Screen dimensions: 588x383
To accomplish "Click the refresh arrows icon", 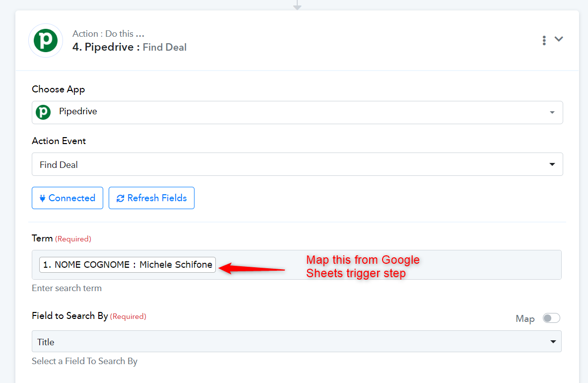I will click(121, 198).
